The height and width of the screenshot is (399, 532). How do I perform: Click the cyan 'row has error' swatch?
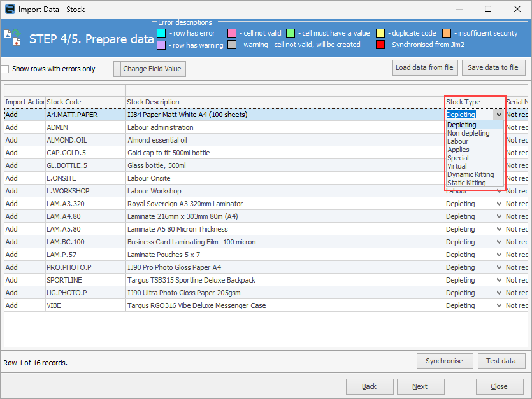(161, 33)
